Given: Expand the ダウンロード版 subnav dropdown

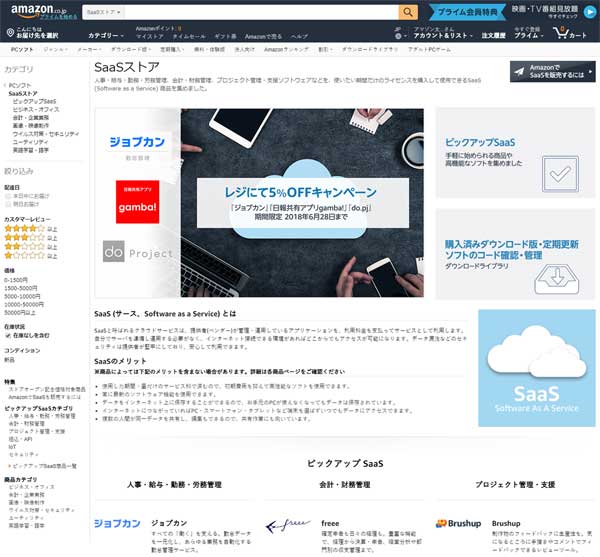Looking at the screenshot, I should point(131,49).
